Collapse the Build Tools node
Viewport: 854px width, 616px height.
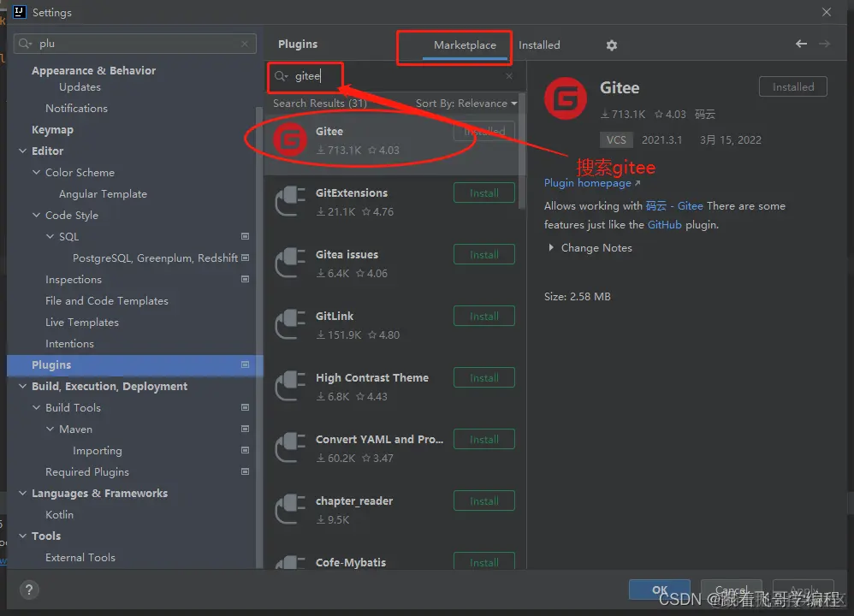pyautogui.click(x=36, y=407)
